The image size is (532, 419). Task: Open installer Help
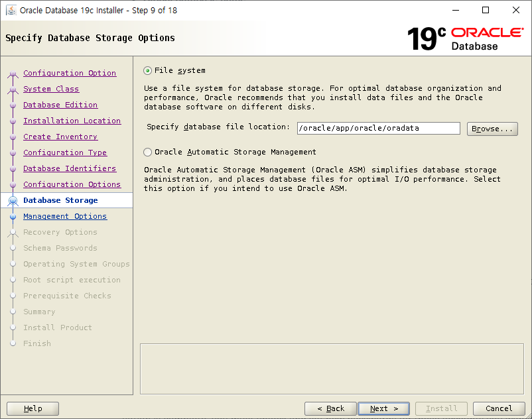click(33, 408)
